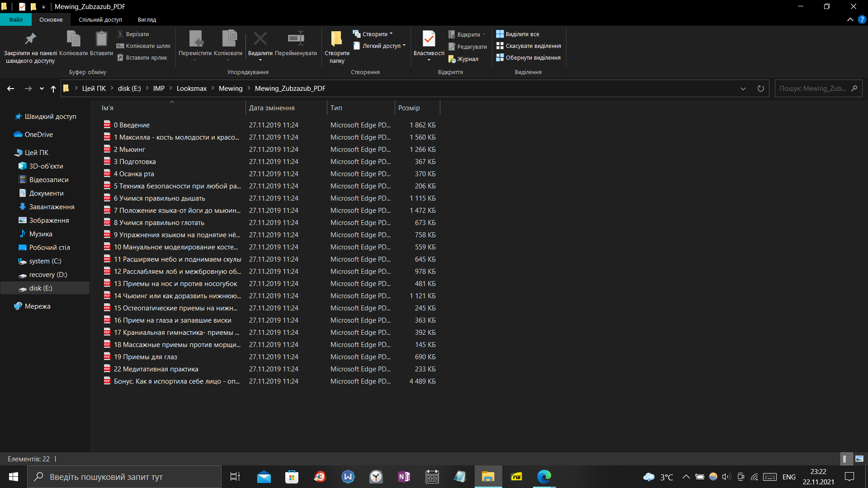868x488 pixels.
Task: Switch to the Основне ribbon tab
Action: point(51,19)
